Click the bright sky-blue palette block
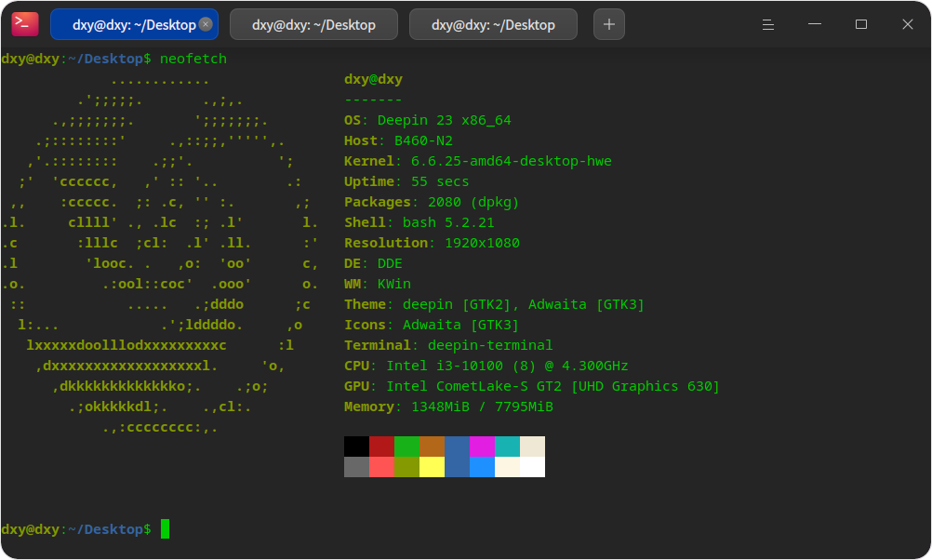The width and height of the screenshot is (932, 560). [482, 467]
